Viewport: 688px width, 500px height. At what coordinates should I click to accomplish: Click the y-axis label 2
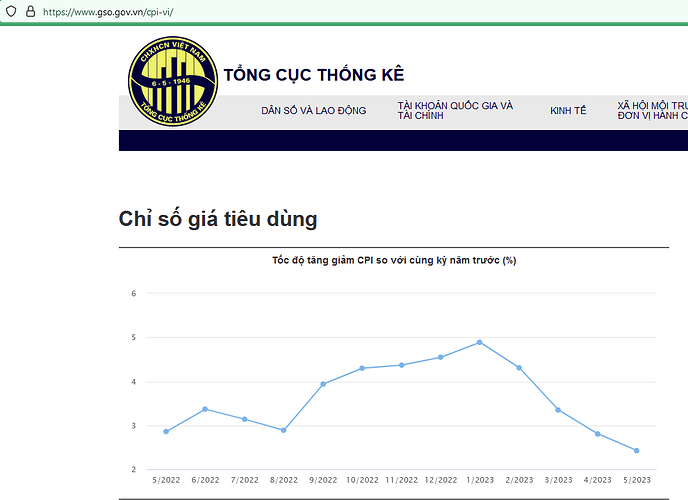[134, 470]
